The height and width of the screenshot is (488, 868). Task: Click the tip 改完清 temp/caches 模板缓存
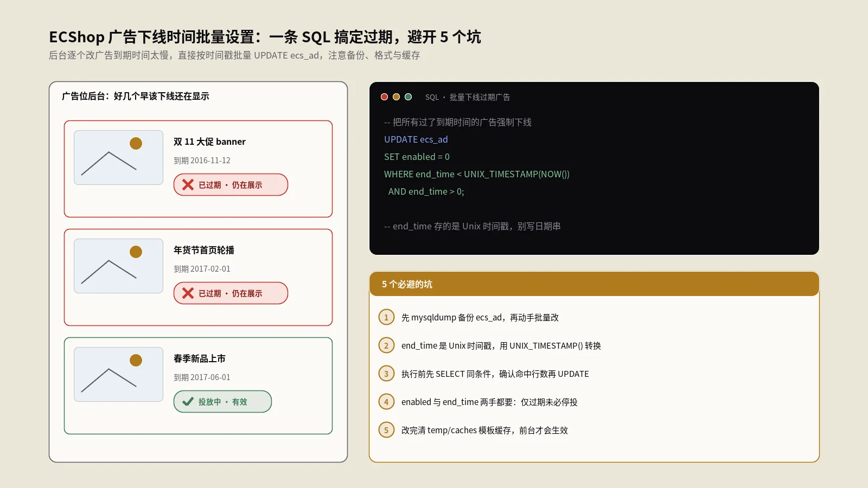484,430
